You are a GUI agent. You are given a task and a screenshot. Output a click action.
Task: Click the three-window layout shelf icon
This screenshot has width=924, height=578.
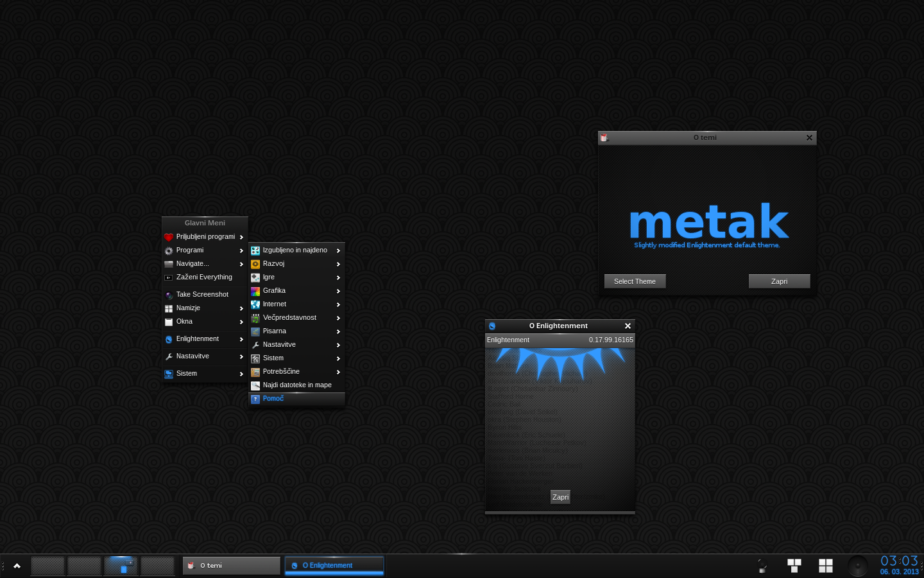[x=794, y=566]
